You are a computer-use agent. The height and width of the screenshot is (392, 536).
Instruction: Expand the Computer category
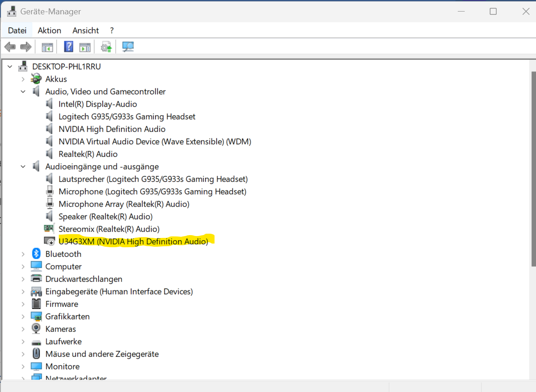tap(23, 267)
